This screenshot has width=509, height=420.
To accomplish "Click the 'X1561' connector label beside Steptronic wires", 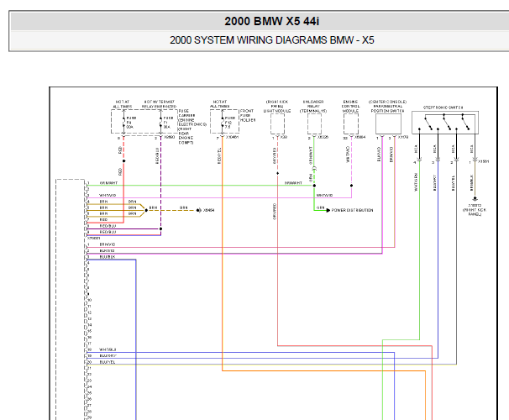I will pos(484,161).
